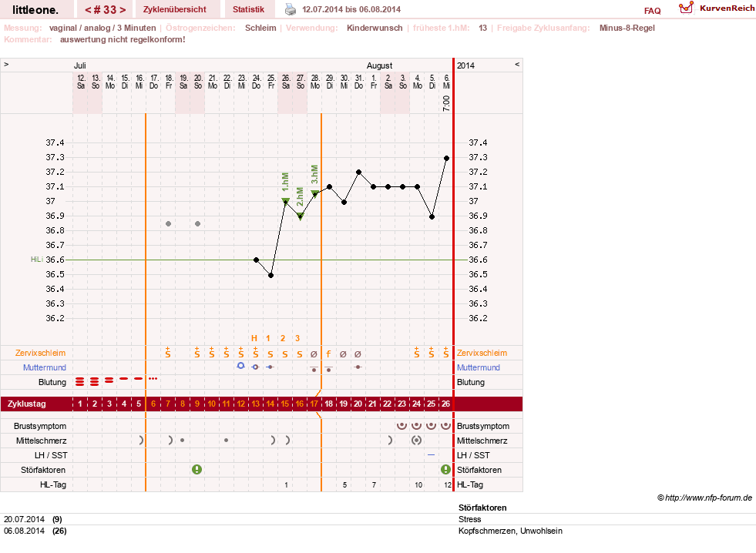This screenshot has width=756, height=553.
Task: Click the Störfaktoren alert icon on cycle day 26
Action: pyautogui.click(x=445, y=470)
